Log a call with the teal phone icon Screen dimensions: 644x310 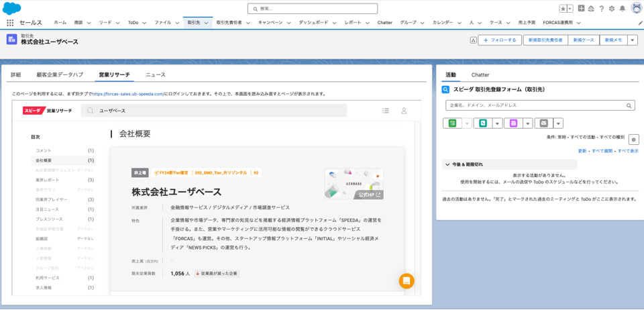coord(483,123)
